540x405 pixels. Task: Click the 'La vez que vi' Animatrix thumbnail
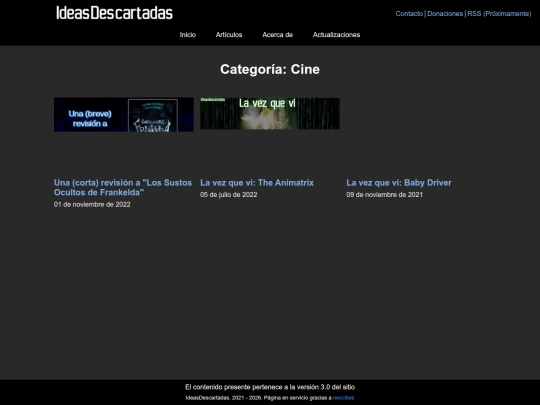[270, 114]
